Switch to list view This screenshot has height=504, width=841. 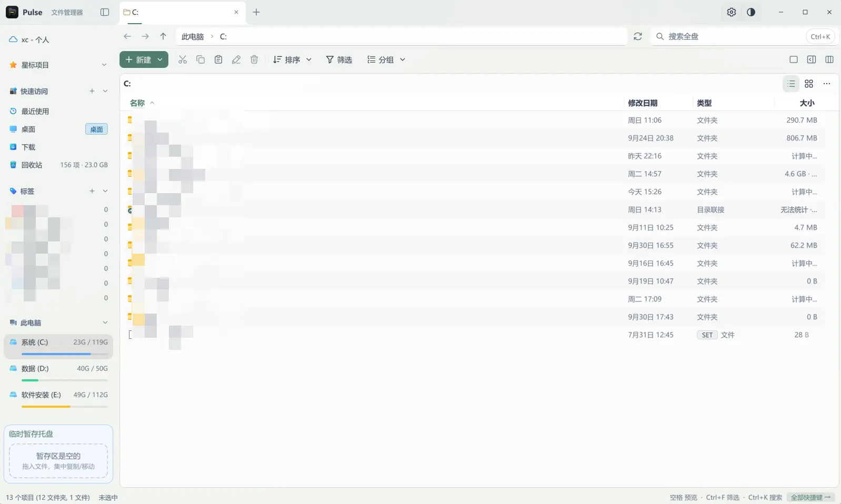point(791,84)
